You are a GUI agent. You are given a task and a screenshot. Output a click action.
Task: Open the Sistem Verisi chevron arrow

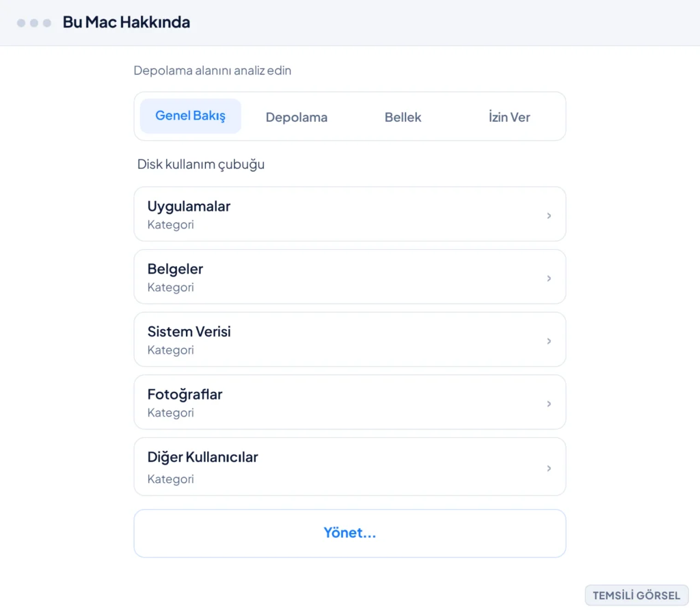549,341
